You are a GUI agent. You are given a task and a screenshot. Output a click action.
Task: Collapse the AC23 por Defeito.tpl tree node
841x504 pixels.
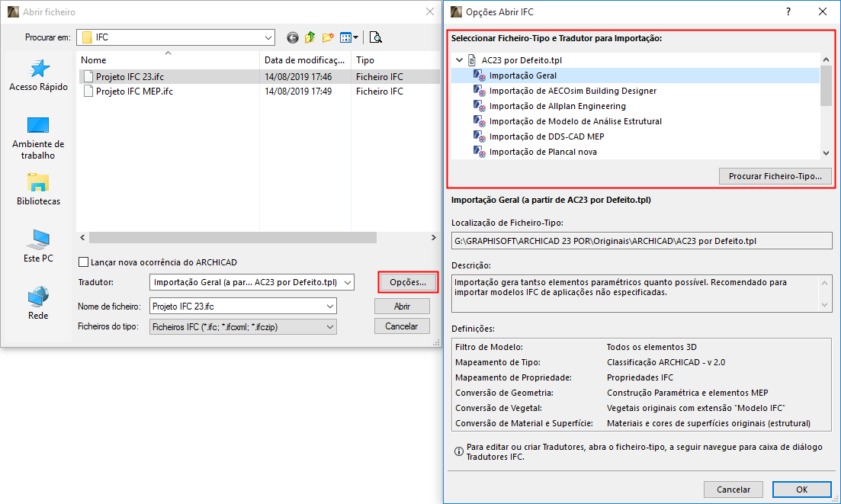[459, 60]
